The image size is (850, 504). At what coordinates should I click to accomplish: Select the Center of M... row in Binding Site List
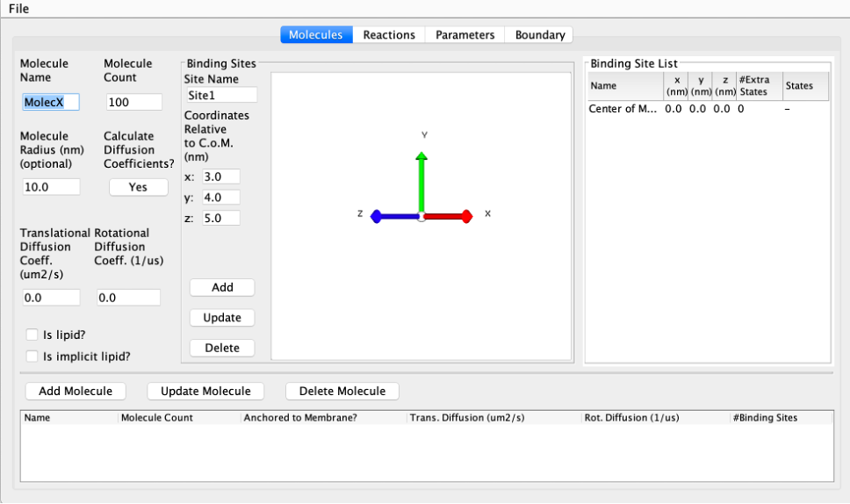point(708,108)
